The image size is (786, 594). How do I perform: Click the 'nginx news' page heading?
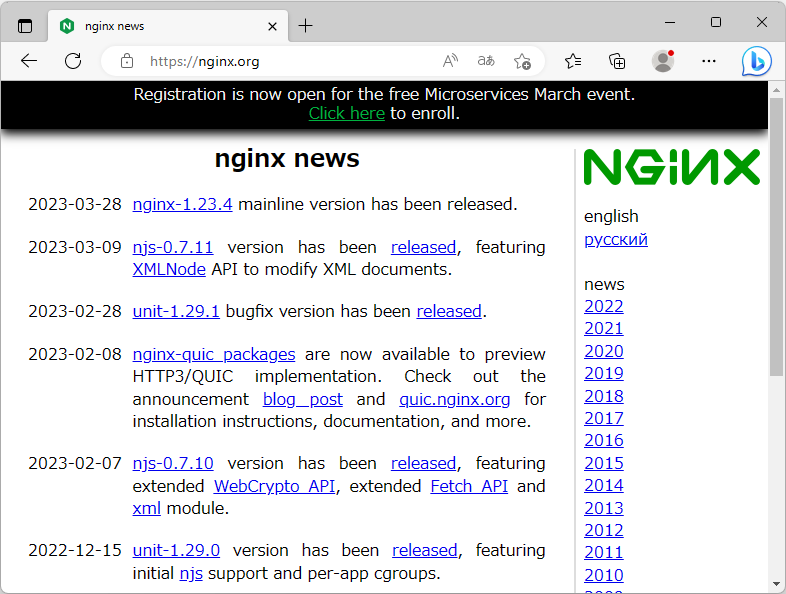[x=287, y=159]
